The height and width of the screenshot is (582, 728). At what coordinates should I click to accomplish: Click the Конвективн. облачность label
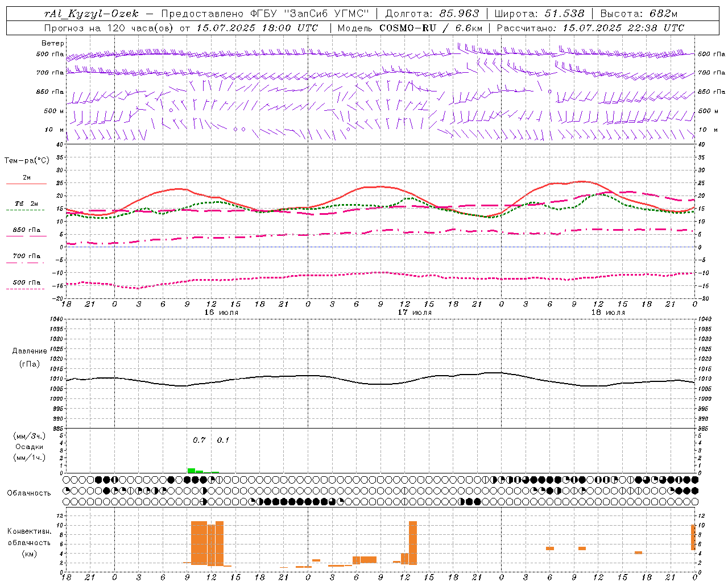29,537
